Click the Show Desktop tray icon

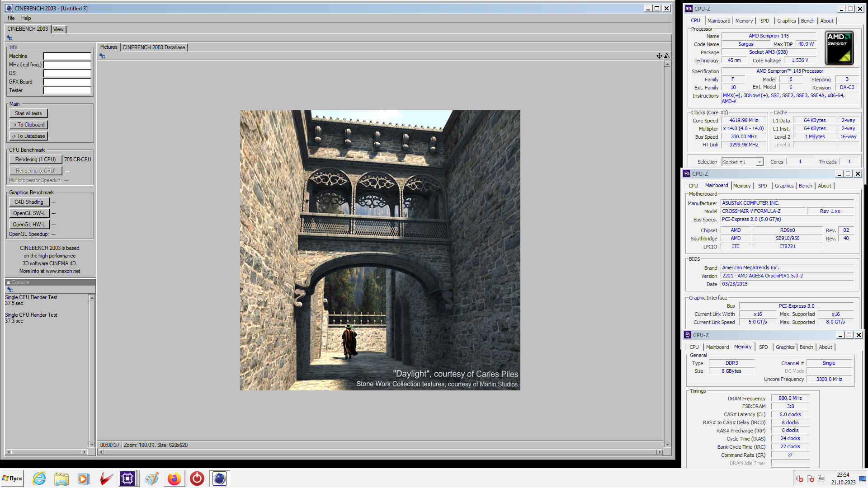pos(863,479)
